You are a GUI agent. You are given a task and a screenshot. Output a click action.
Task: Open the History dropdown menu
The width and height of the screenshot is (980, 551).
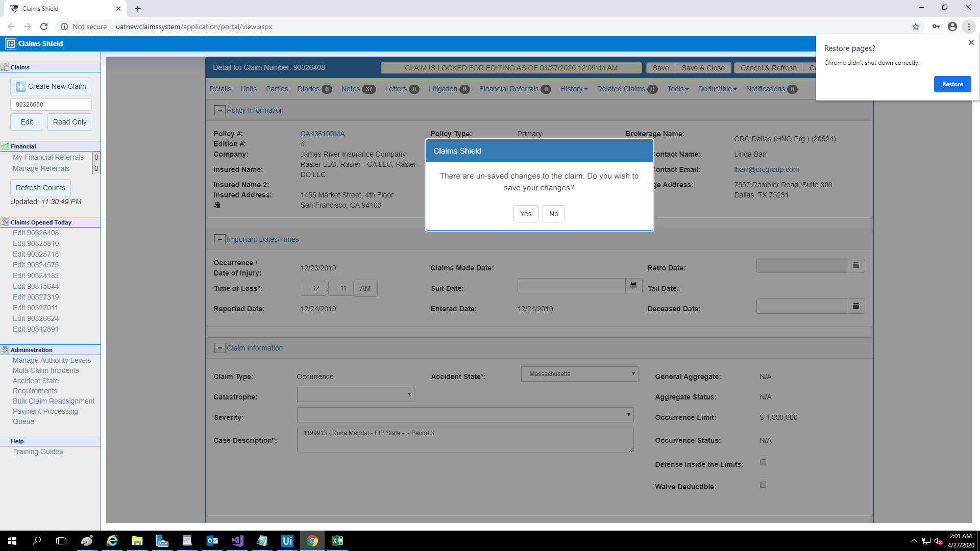pos(574,89)
